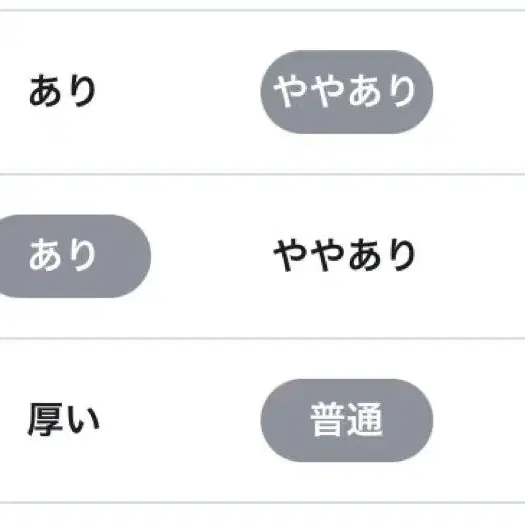Switch the middle row to plain-text ややあり
The width and height of the screenshot is (525, 525).
pyautogui.click(x=345, y=255)
